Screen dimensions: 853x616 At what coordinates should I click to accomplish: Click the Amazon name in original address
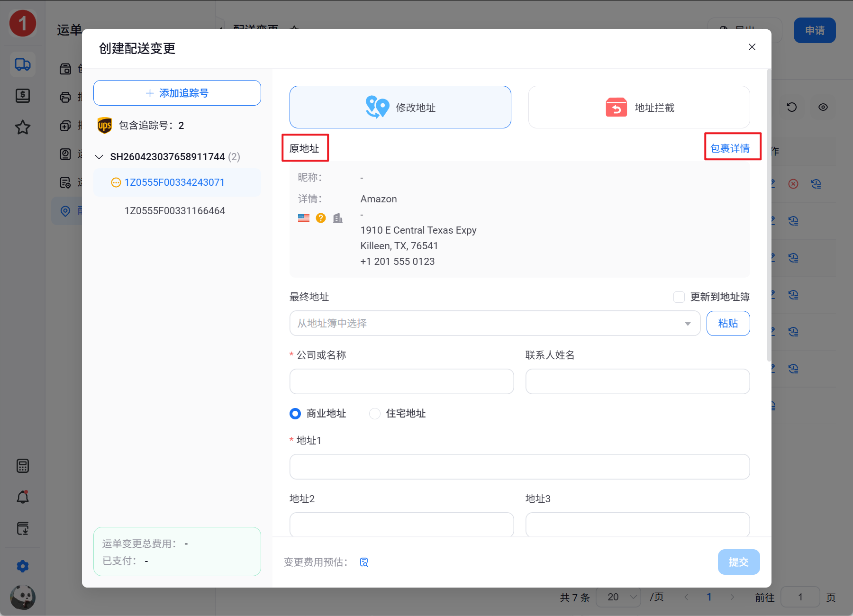click(379, 199)
